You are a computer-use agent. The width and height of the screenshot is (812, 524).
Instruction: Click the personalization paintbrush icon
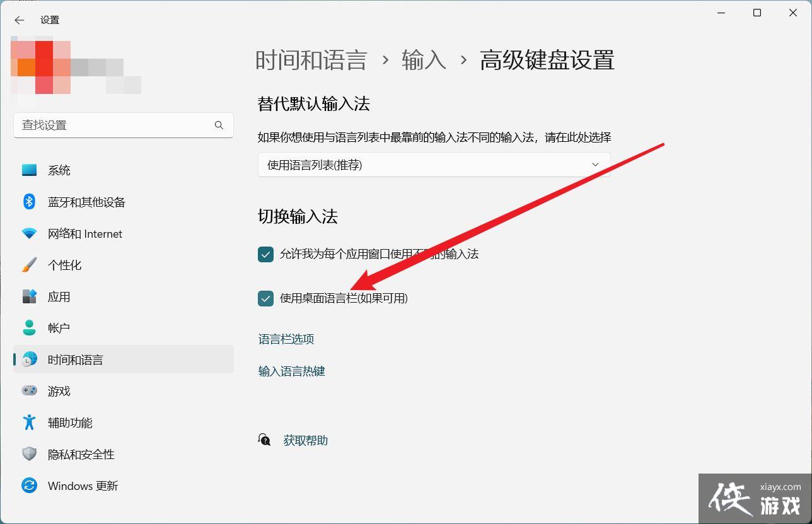point(29,265)
